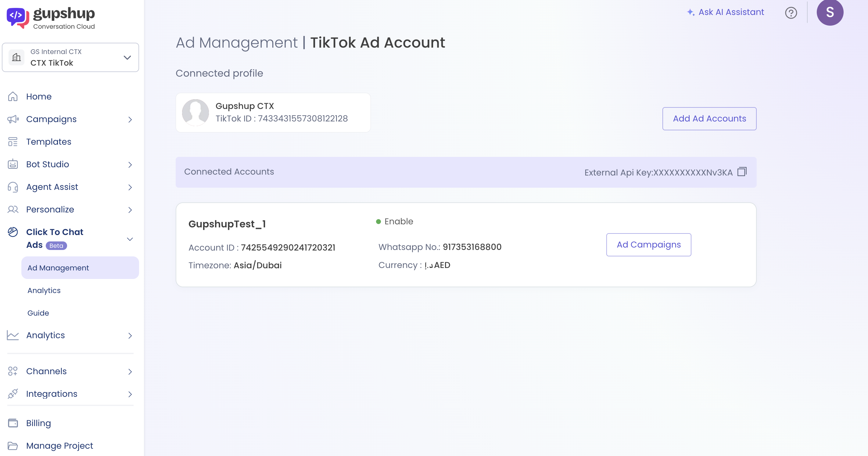868x456 pixels.
Task: Copy the External Api Key icon
Action: (742, 172)
